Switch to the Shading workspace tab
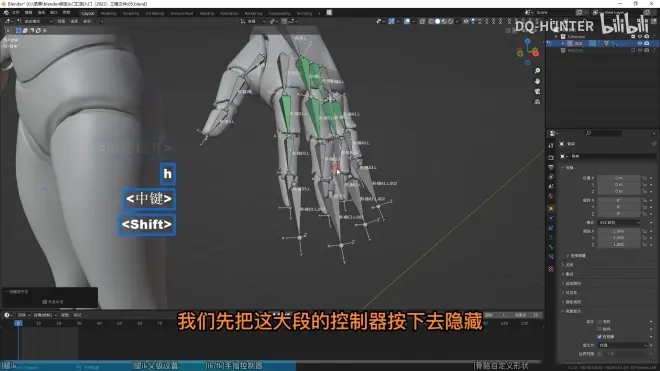Screen dimensions: 660x371 [207, 13]
